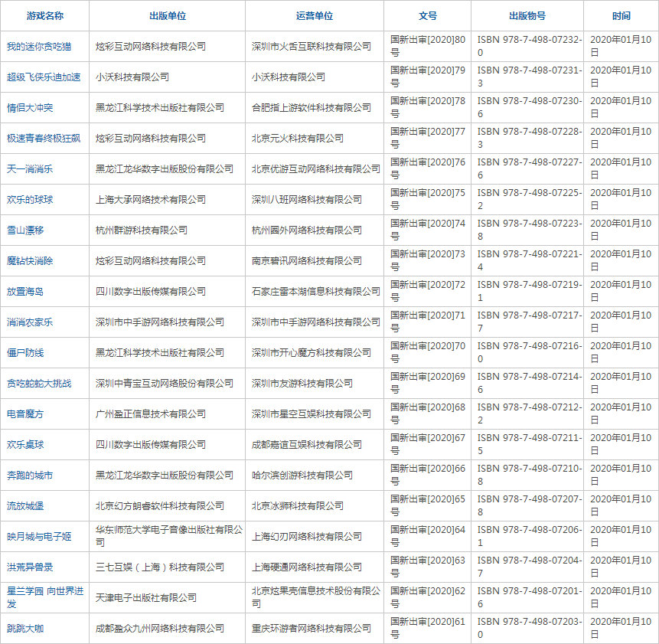
Task: Select operator cell 北京炫果壳信息技术股份有限公司
Action: click(316, 598)
